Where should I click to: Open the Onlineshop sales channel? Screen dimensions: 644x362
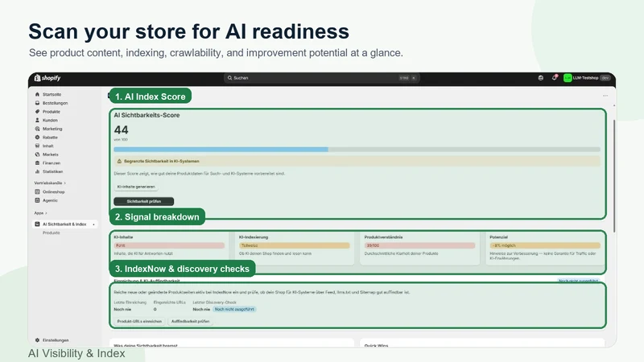tap(53, 191)
